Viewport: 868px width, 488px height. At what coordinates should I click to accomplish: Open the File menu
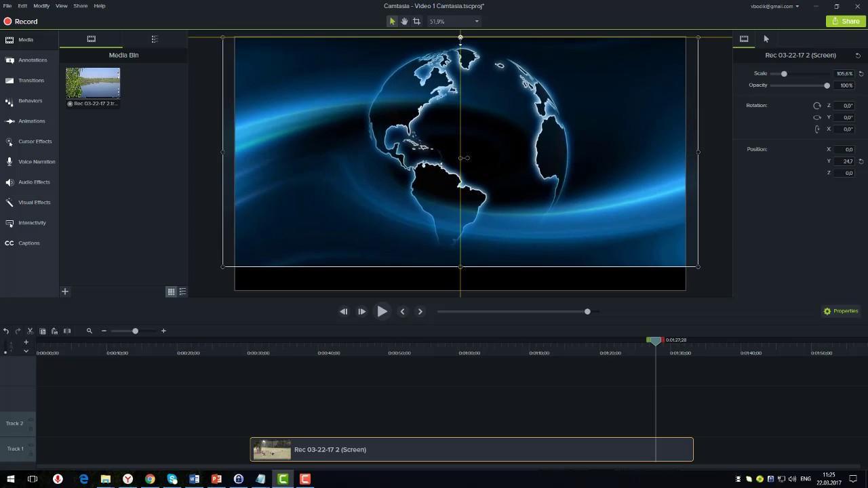[6, 6]
